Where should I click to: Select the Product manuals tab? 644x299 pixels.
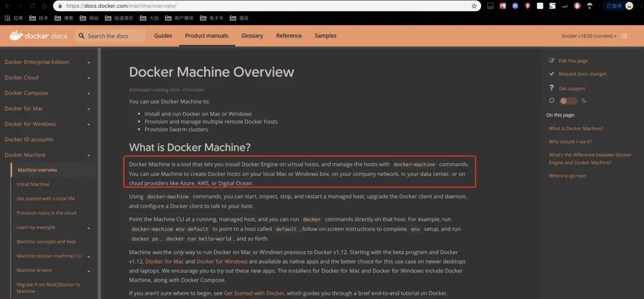click(207, 36)
